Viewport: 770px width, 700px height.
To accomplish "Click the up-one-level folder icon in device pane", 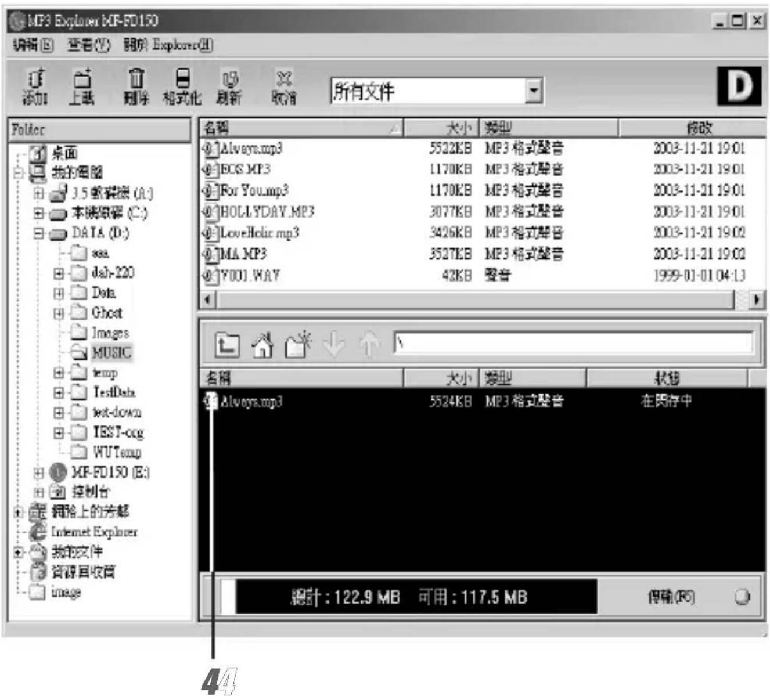I will [227, 345].
